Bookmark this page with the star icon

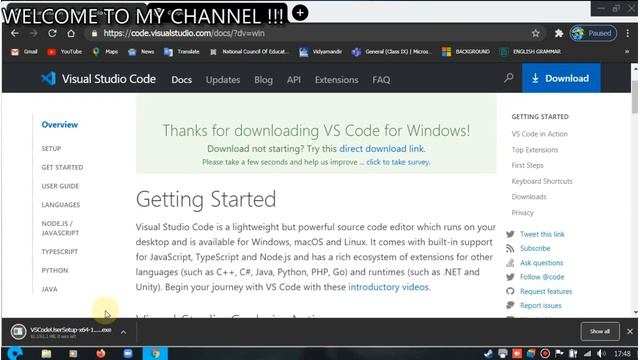[536, 33]
